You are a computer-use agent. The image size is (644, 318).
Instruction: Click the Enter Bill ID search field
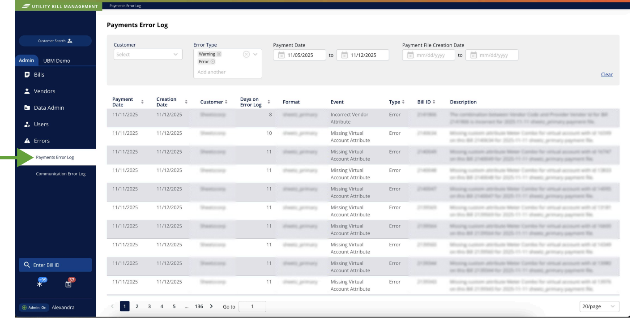tap(55, 265)
